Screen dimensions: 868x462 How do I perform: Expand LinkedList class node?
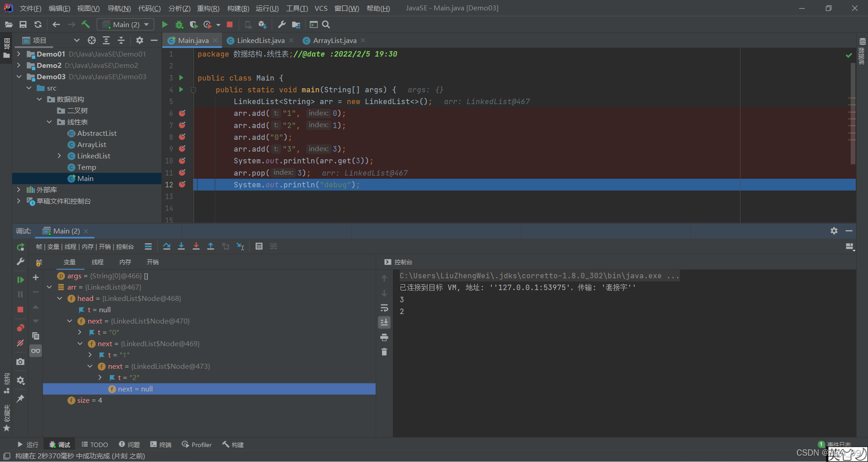(59, 156)
